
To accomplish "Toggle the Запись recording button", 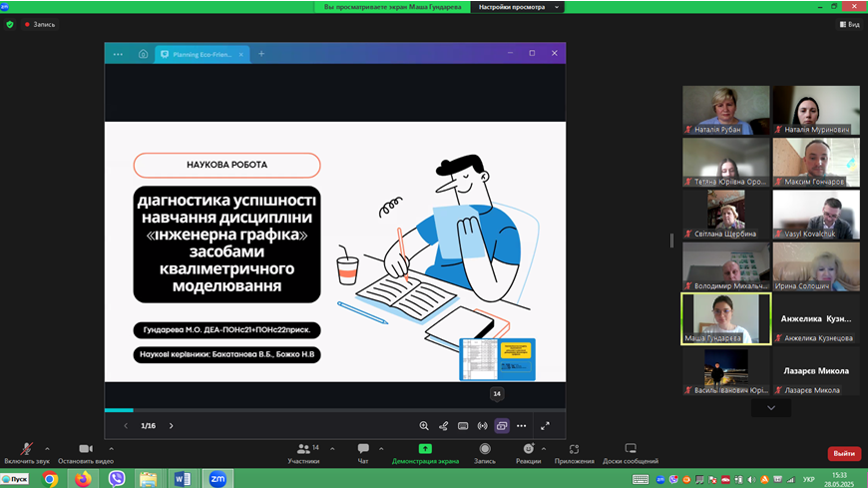I will [x=485, y=450].
